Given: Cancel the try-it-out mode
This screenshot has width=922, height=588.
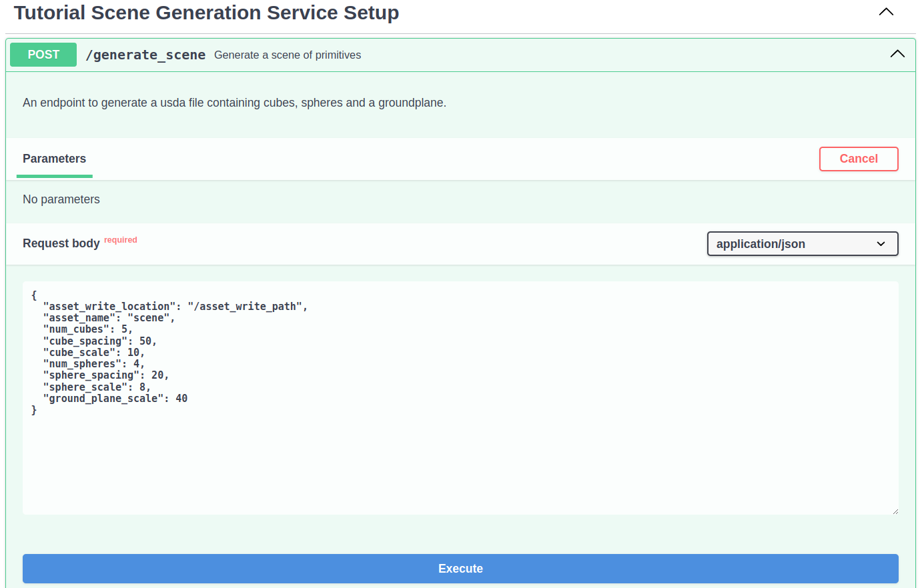Looking at the screenshot, I should pos(859,159).
